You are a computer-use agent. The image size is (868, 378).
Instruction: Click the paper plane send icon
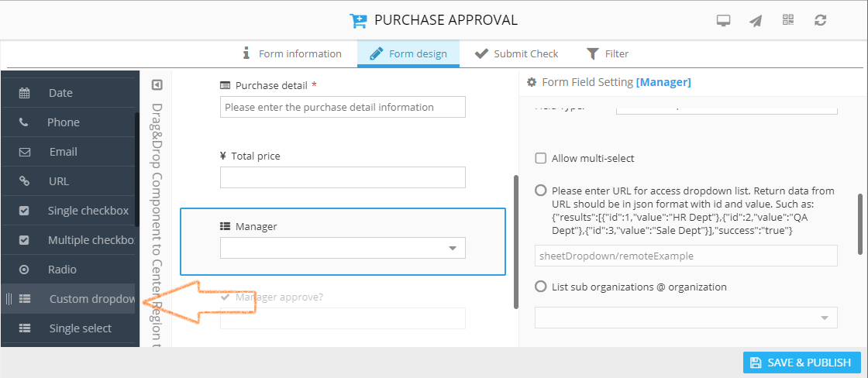756,21
